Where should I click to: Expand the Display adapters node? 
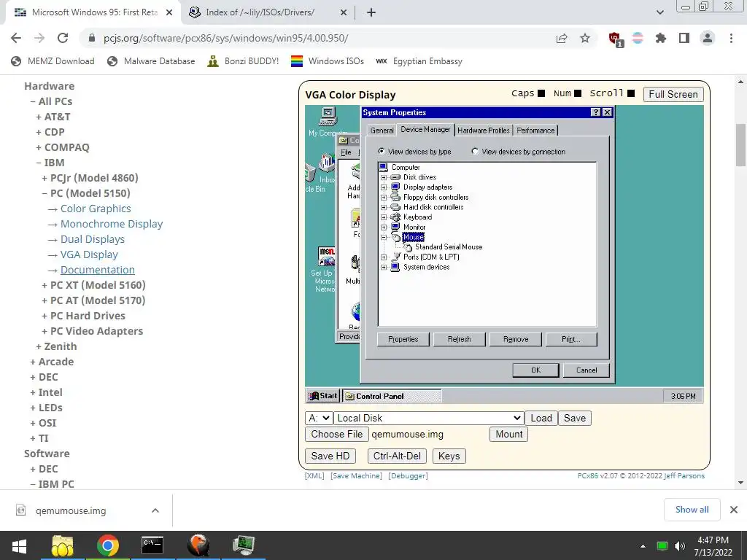384,187
